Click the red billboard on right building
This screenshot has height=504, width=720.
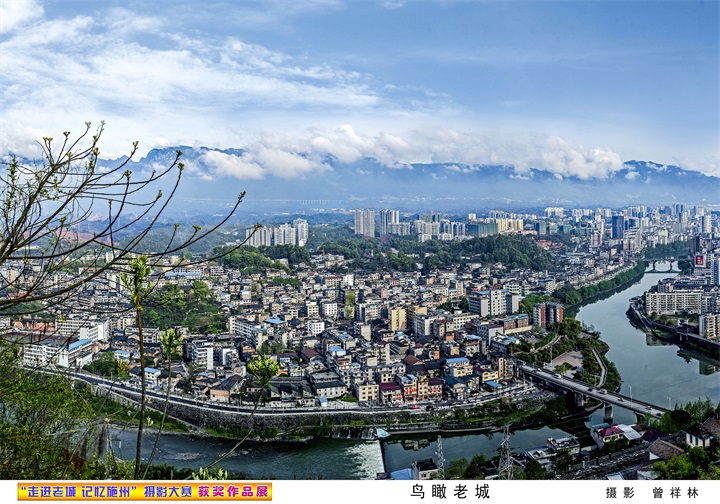pyautogui.click(x=699, y=260)
